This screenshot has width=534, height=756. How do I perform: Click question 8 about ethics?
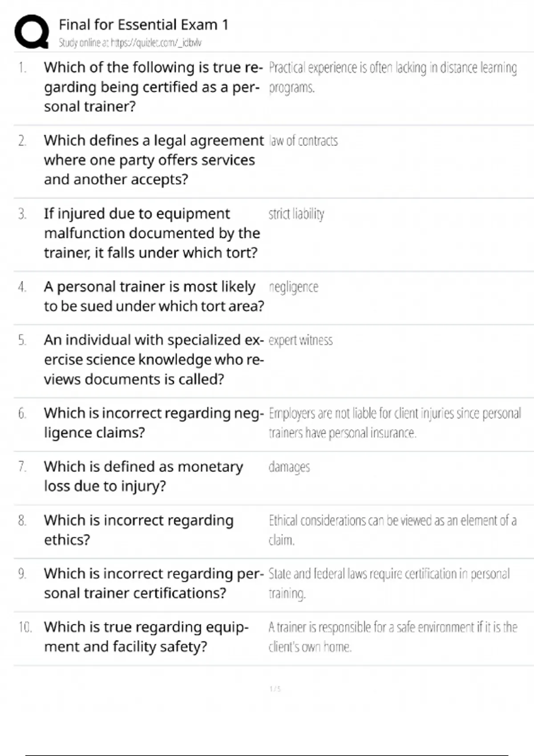[x=138, y=530]
